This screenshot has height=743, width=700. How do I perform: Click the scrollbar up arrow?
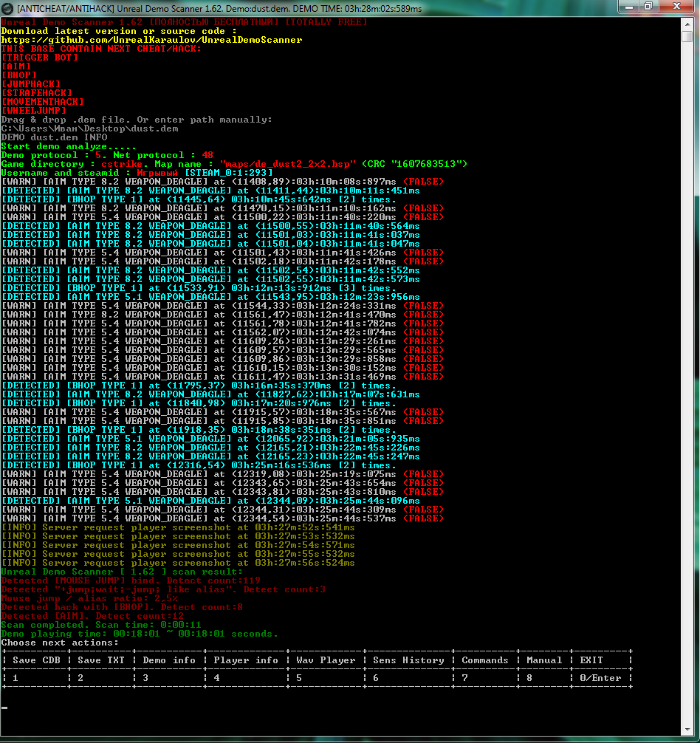pyautogui.click(x=687, y=23)
